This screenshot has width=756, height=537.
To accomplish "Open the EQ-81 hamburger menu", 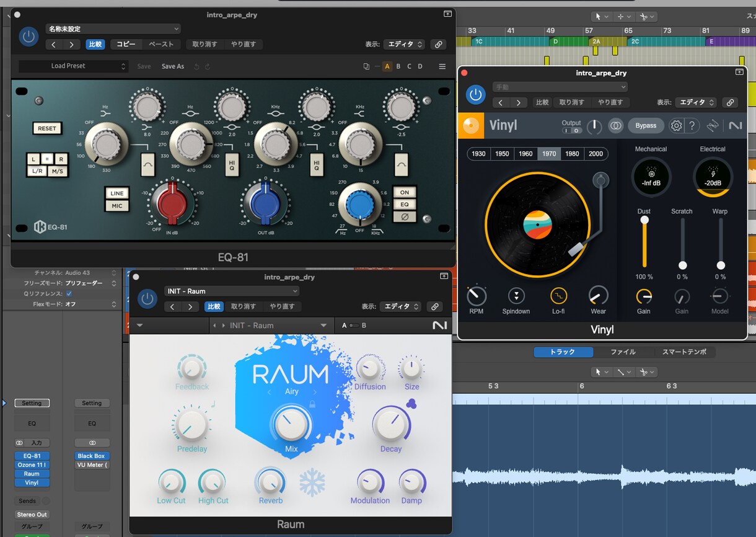I will click(442, 66).
